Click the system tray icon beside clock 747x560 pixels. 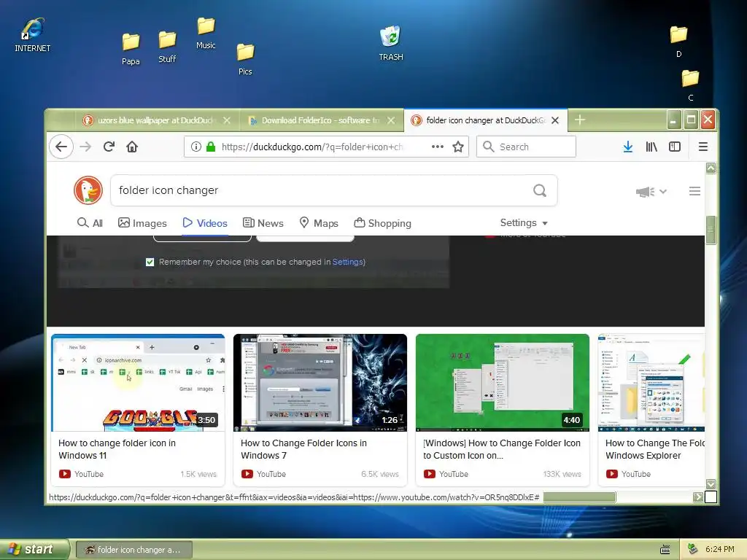pos(693,549)
